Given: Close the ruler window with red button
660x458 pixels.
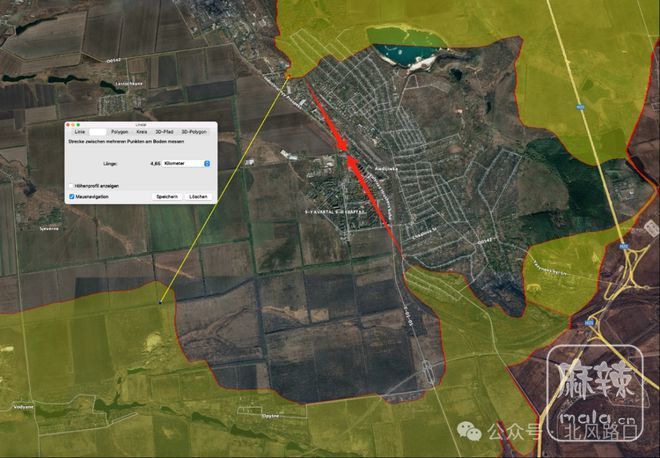Looking at the screenshot, I should pos(70,124).
